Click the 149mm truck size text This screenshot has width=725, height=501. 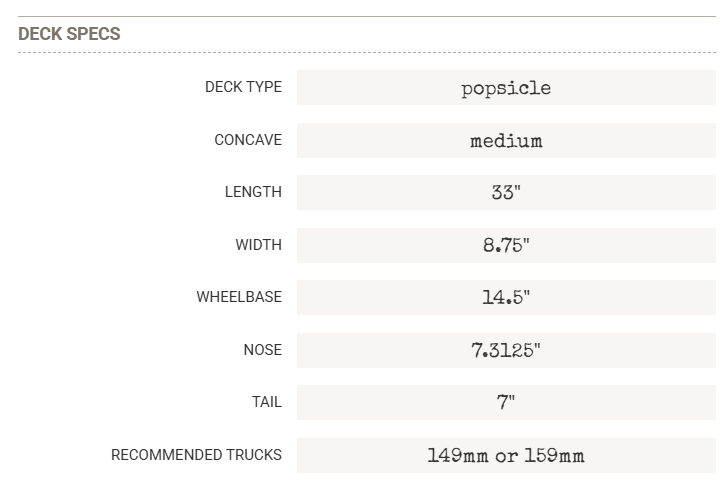458,456
